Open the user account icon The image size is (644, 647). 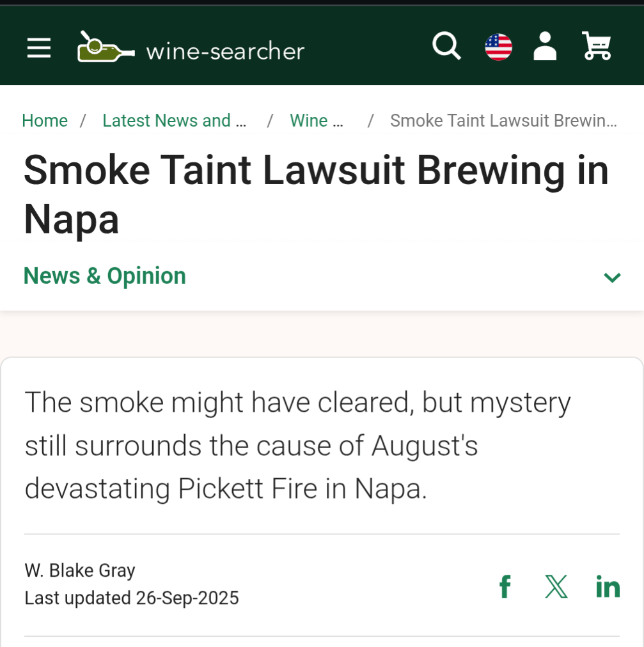click(545, 47)
